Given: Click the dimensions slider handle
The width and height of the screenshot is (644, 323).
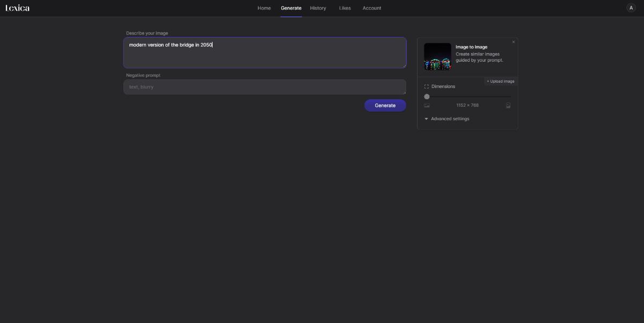Looking at the screenshot, I should pyautogui.click(x=427, y=97).
